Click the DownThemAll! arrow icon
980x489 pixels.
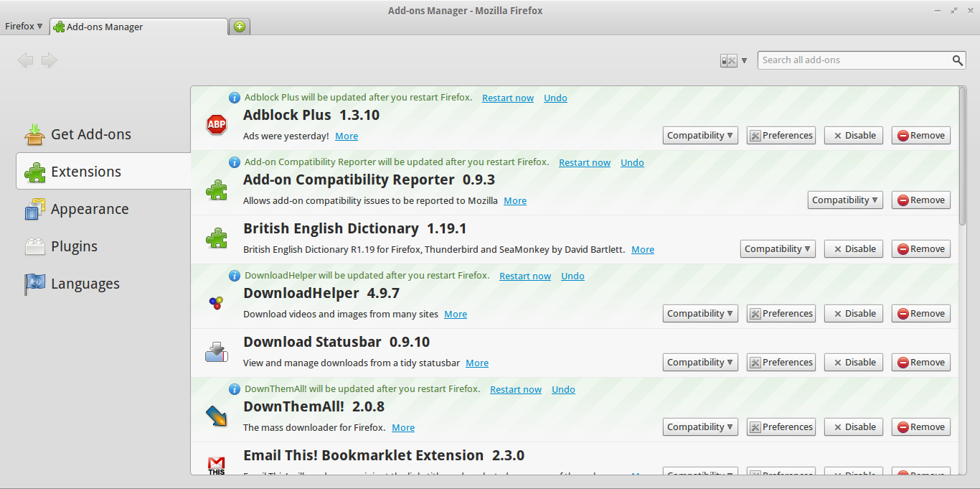coord(216,416)
